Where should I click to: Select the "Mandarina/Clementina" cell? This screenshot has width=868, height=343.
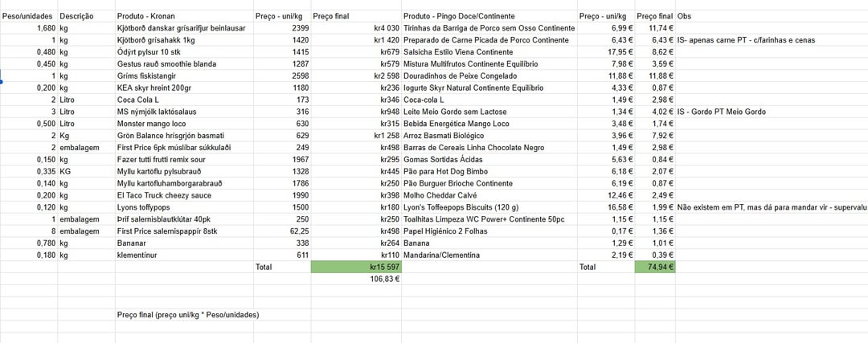[441, 255]
